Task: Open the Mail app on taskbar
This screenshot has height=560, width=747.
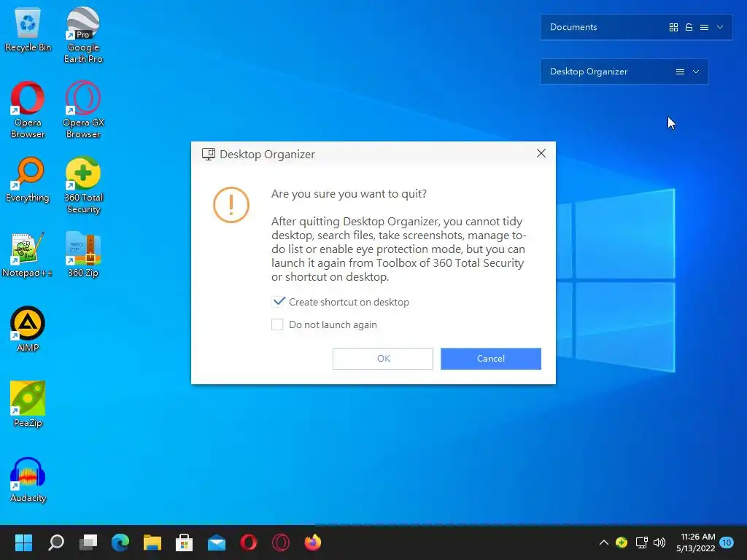Action: [x=216, y=542]
